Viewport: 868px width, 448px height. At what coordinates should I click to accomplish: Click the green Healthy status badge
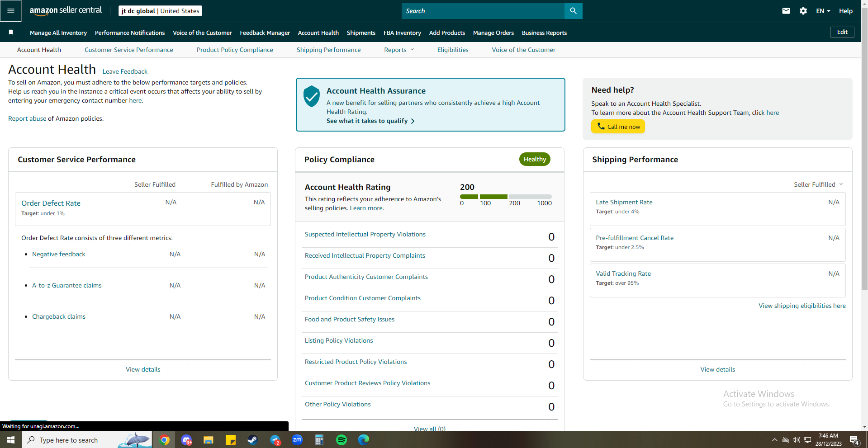pyautogui.click(x=535, y=159)
